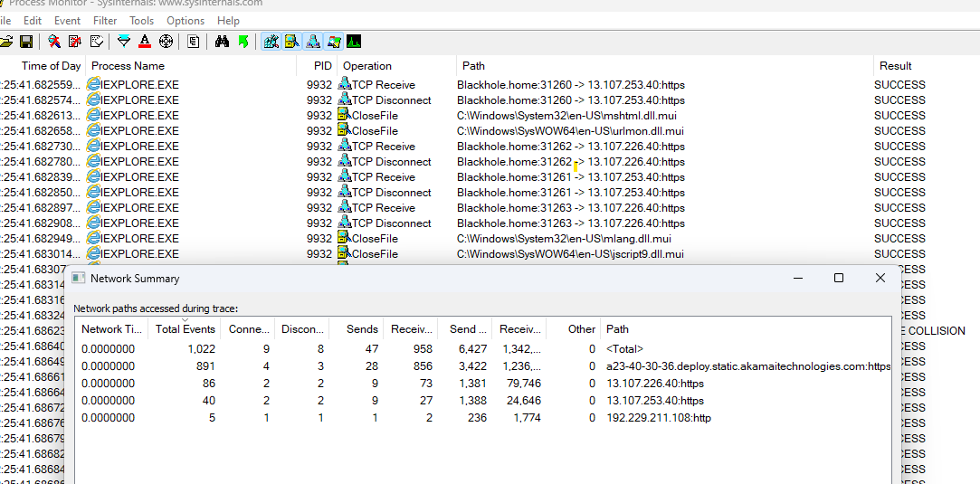The height and width of the screenshot is (484, 980).
Task: Open the Filter funnel toolbar icon
Action: click(x=124, y=42)
